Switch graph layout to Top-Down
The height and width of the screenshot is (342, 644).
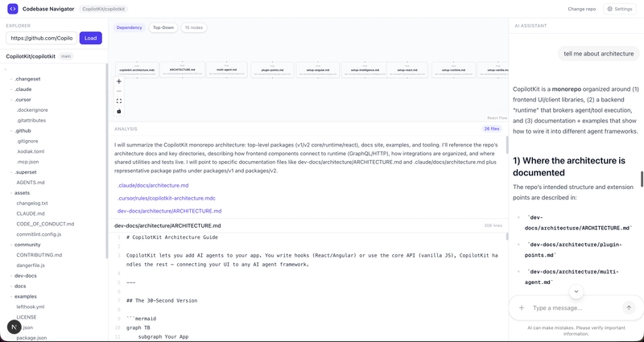coord(163,27)
